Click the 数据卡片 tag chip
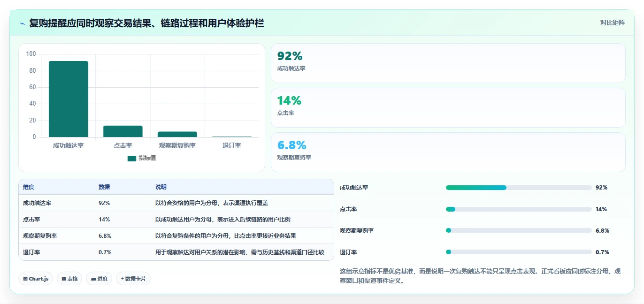The width and height of the screenshot is (644, 304). [133, 279]
